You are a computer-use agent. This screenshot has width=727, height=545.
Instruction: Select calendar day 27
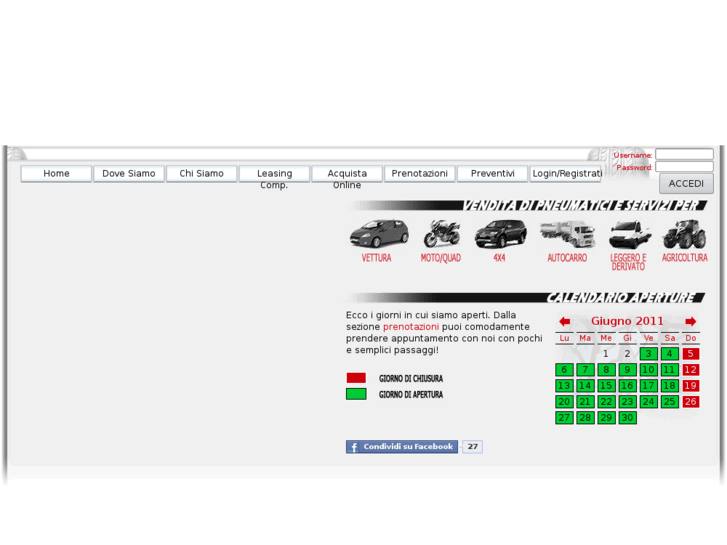tap(564, 417)
